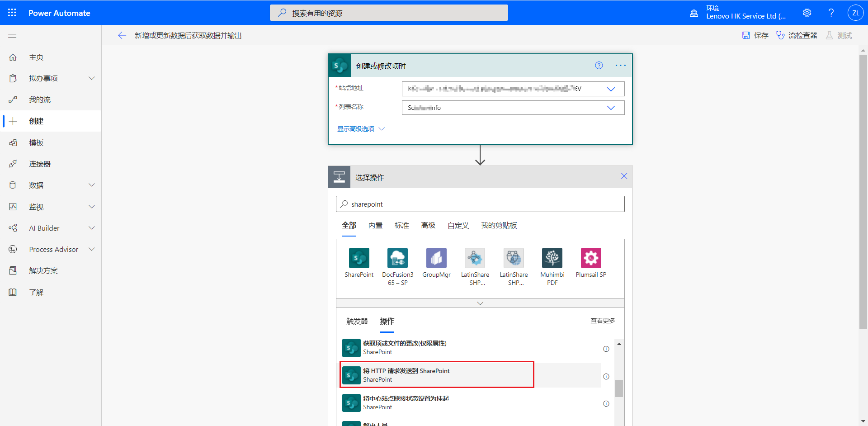The width and height of the screenshot is (868, 426).
Task: Select the Plumsail SP connector
Action: click(590, 258)
